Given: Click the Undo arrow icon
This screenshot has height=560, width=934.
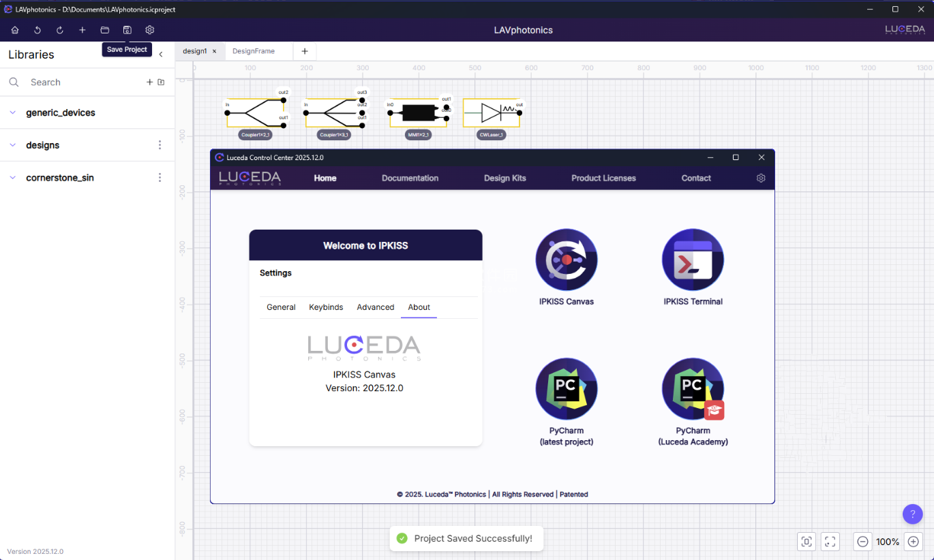Looking at the screenshot, I should click(37, 30).
